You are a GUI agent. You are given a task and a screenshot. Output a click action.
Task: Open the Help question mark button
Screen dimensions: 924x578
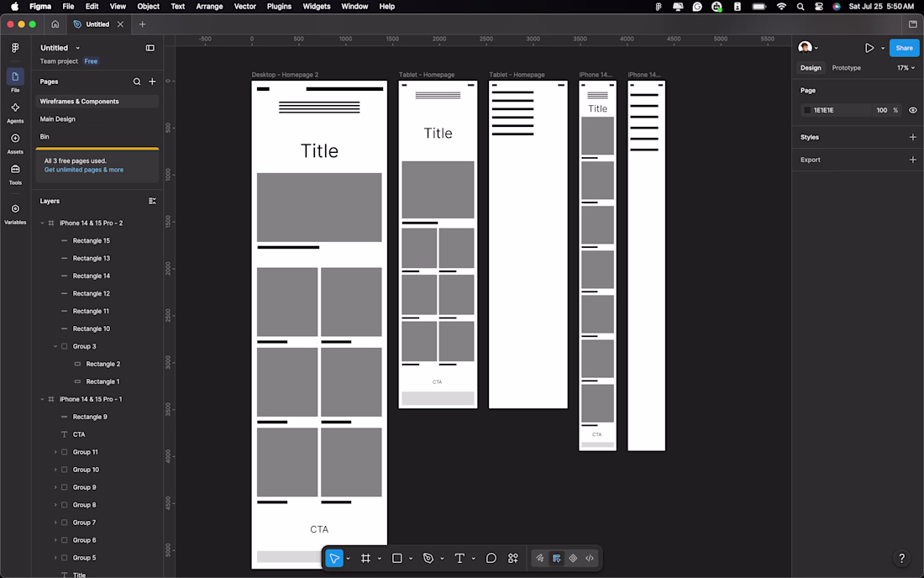pyautogui.click(x=901, y=558)
